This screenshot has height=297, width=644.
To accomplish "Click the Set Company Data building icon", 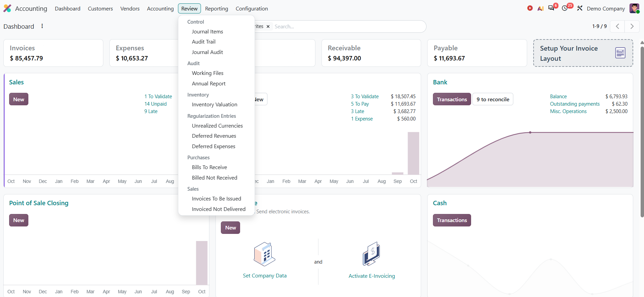I will tap(264, 254).
